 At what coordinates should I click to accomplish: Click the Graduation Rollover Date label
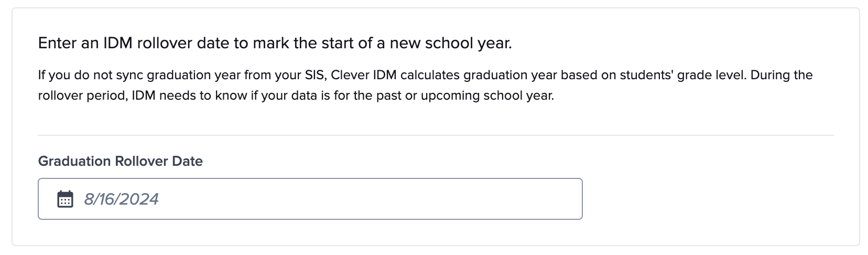pos(120,161)
